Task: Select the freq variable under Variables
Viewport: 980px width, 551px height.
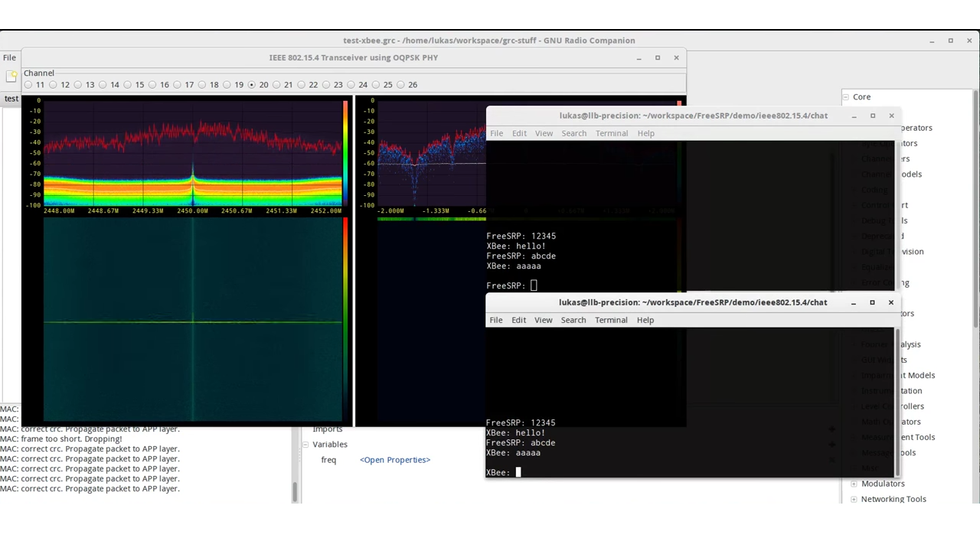Action: [x=328, y=459]
